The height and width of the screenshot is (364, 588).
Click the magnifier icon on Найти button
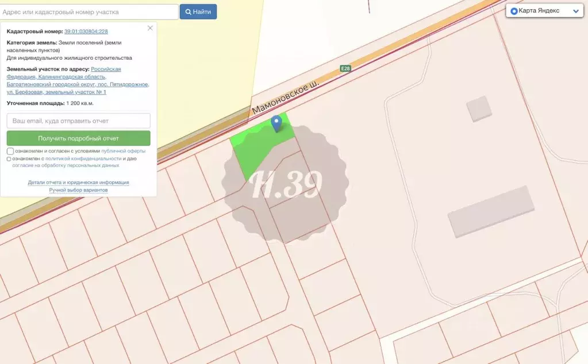tap(189, 12)
